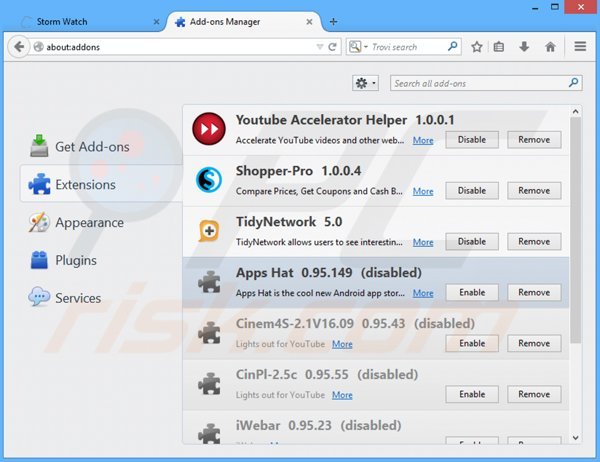Click the scrollbar up arrow
This screenshot has height=462, width=600.
tap(575, 111)
